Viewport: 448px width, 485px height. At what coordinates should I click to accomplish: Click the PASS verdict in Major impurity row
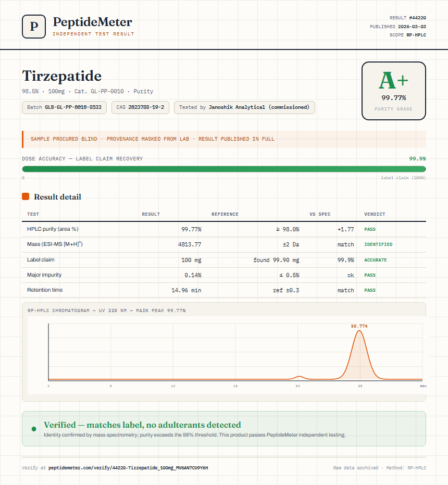(x=370, y=275)
